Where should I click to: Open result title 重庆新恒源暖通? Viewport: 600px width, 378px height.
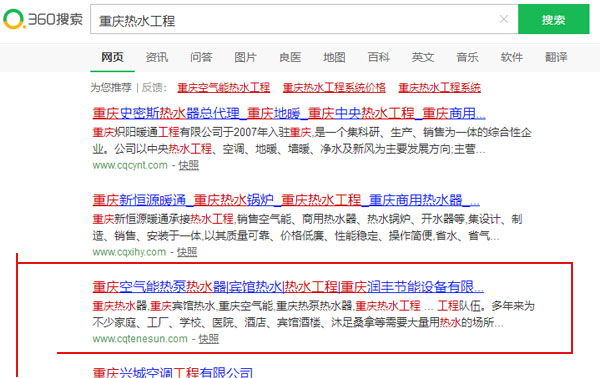[x=286, y=200]
